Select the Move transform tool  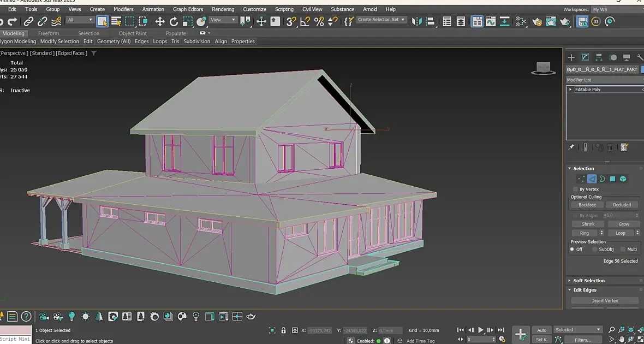coord(160,21)
